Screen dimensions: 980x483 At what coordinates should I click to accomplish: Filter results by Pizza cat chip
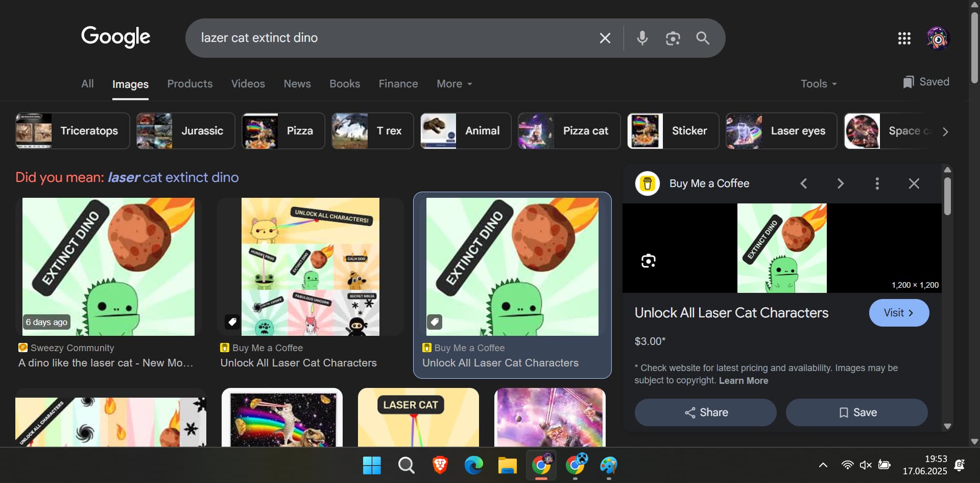[569, 131]
